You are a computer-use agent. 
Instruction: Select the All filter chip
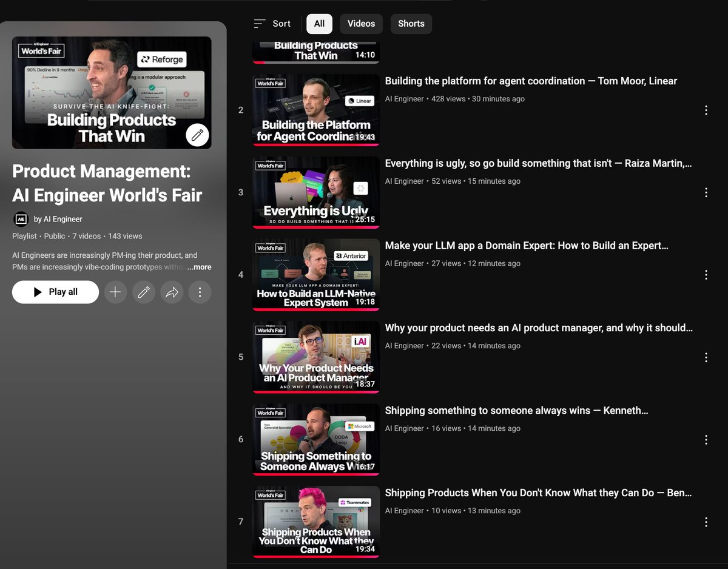[319, 24]
